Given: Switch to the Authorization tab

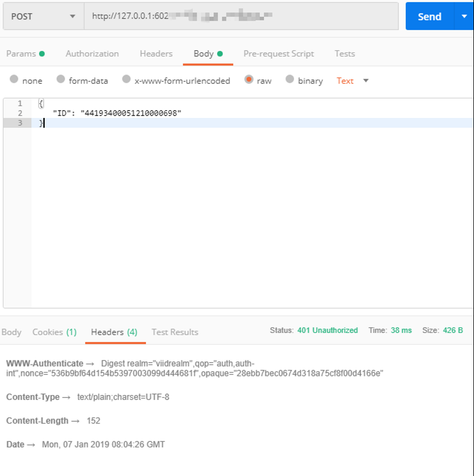Looking at the screenshot, I should click(92, 54).
